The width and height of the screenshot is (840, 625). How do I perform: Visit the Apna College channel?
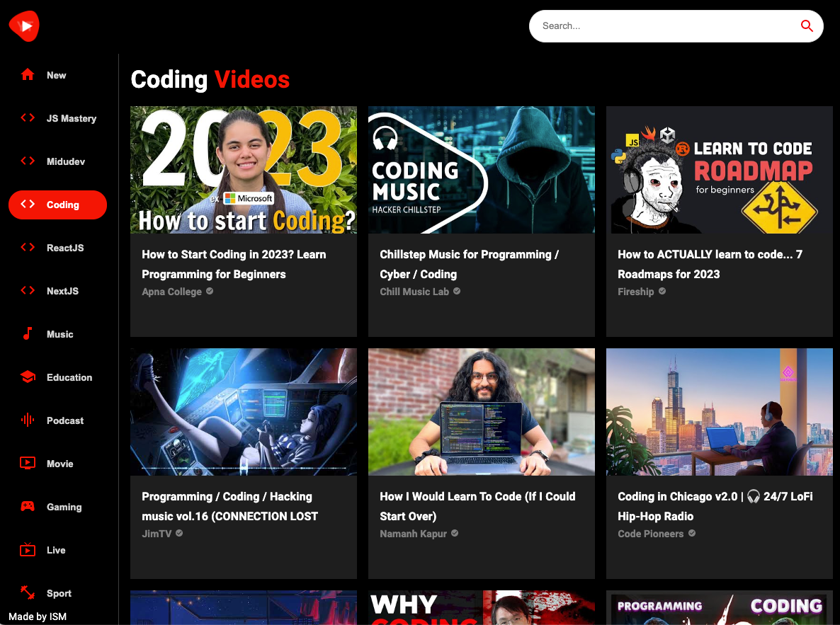tap(171, 292)
